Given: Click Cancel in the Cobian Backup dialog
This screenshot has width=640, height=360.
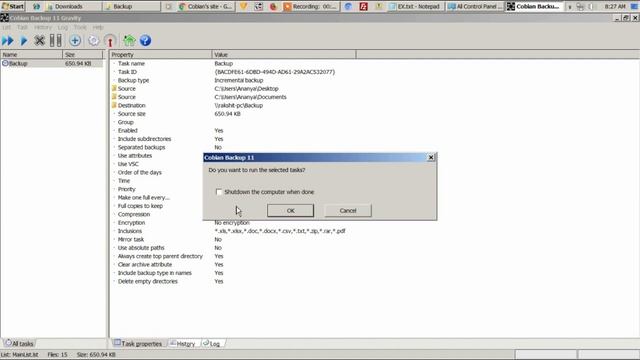Looking at the screenshot, I should coord(348,210).
